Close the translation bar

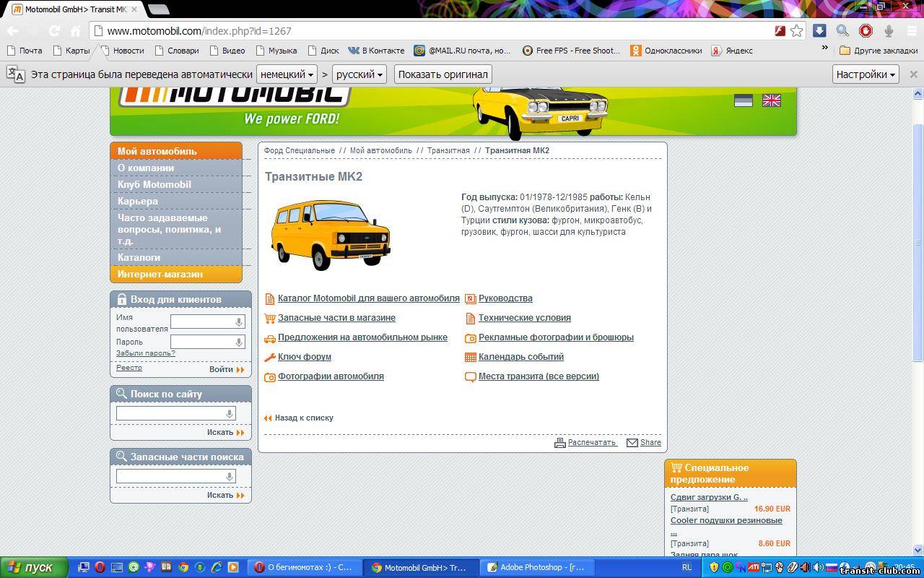click(x=913, y=74)
